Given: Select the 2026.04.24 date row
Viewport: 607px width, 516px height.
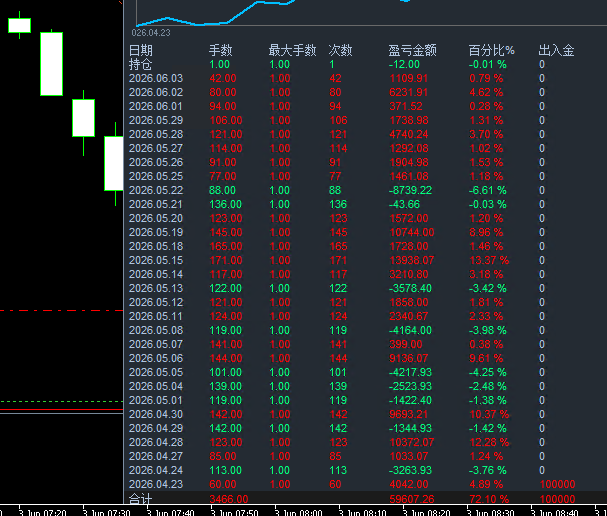Looking at the screenshot, I should coord(156,470).
